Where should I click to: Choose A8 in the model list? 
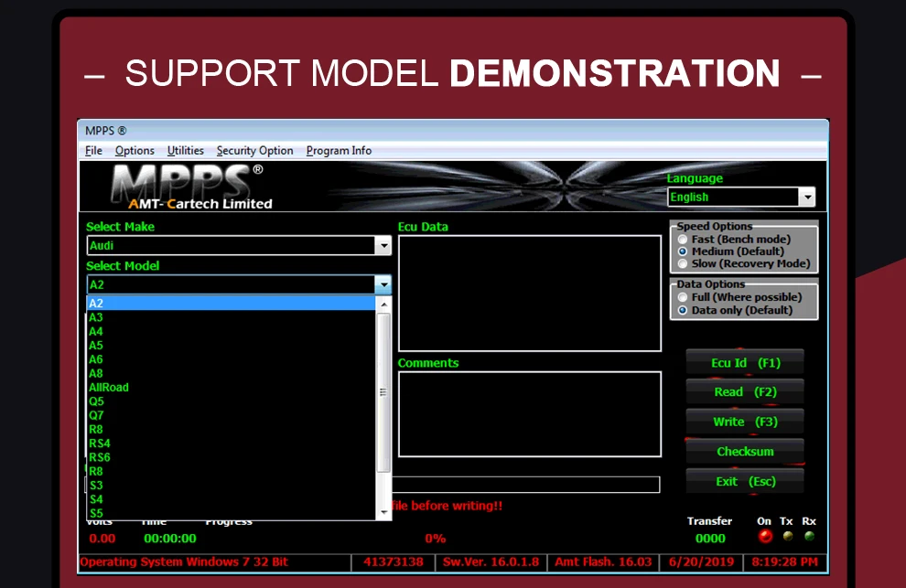[232, 373]
